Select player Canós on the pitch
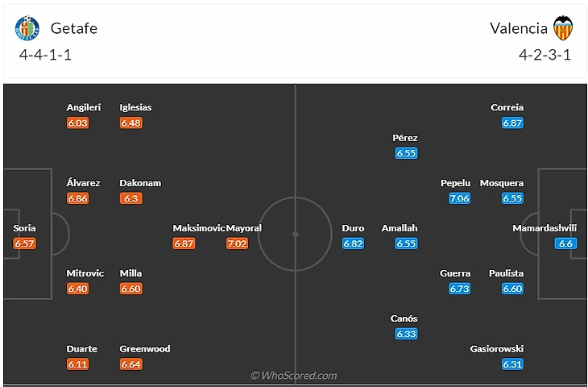Screen dimensions: 588x387 pos(404,318)
